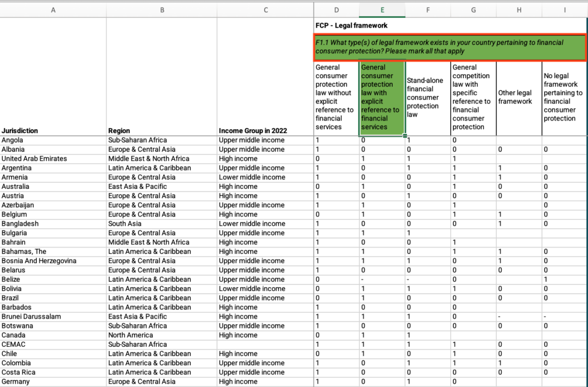588x387 pixels.
Task: Select column B header
Action: pos(162,10)
